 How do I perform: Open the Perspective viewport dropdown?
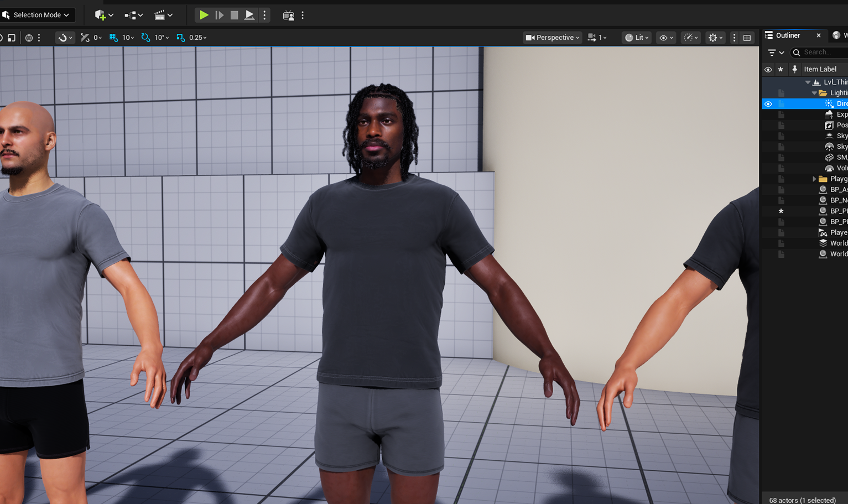click(x=552, y=38)
